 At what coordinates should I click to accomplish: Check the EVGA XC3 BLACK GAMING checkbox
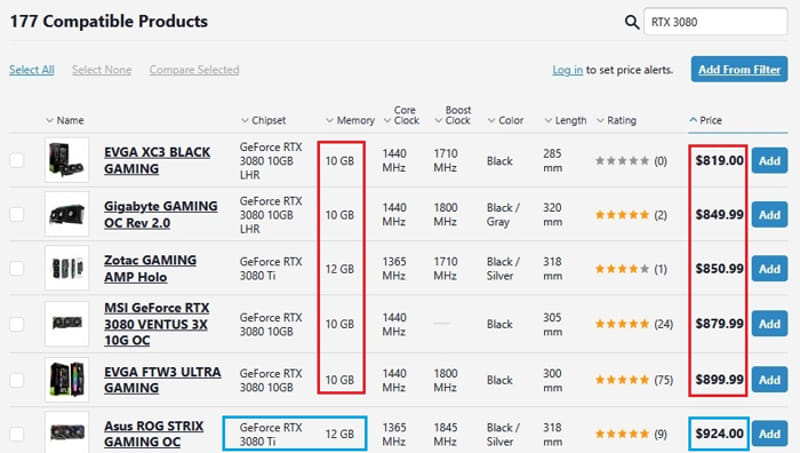pos(16,160)
